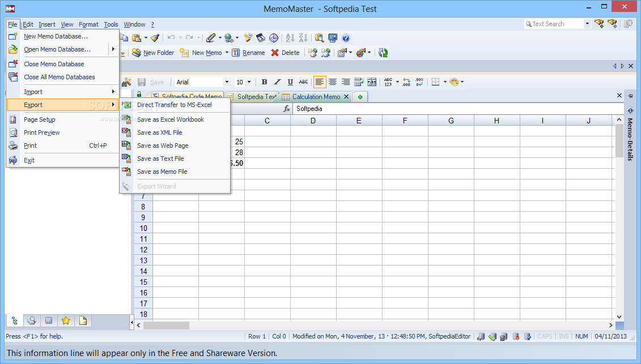Expand the Text Search dropdown arrow
This screenshot has width=641, height=364.
588,24
